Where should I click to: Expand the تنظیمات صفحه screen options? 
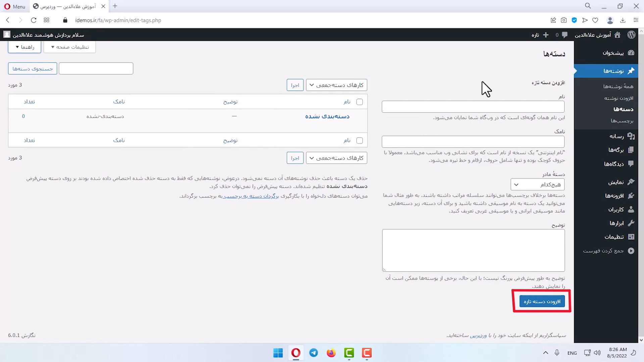click(70, 47)
